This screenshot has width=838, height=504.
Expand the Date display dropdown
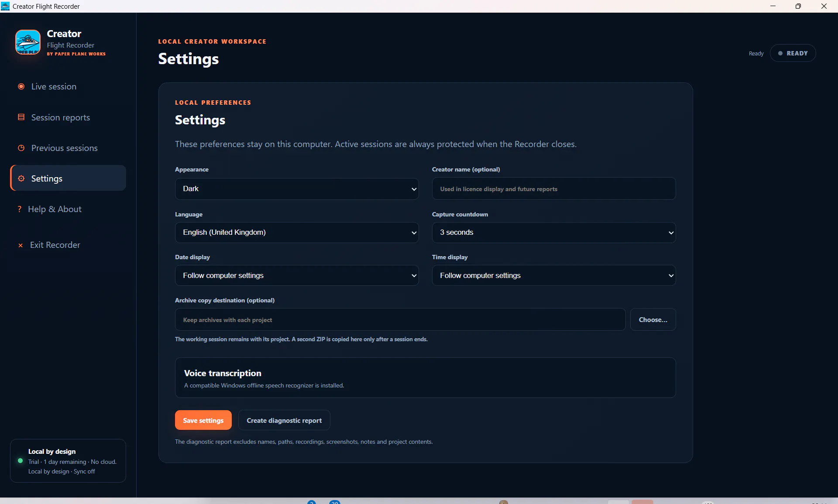pos(297,275)
